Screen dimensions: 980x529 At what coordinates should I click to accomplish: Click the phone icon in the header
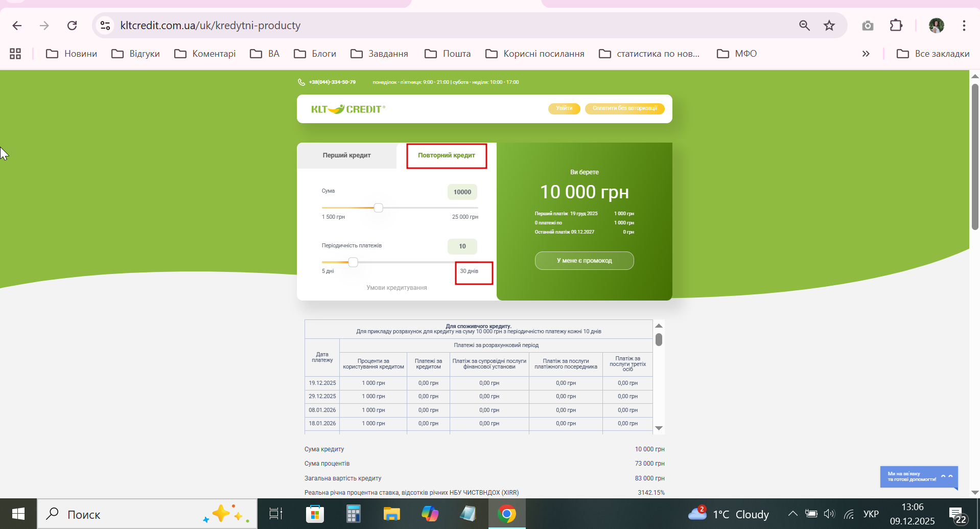pyautogui.click(x=301, y=82)
